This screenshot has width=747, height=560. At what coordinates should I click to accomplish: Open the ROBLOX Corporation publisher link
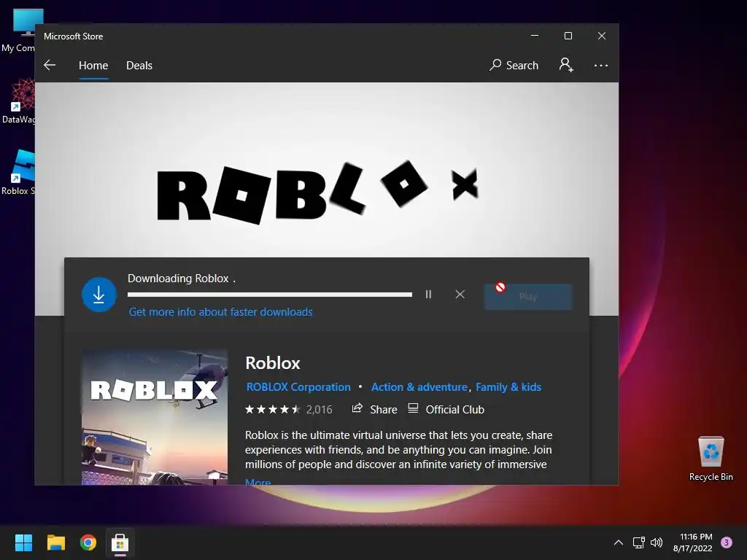(x=298, y=386)
